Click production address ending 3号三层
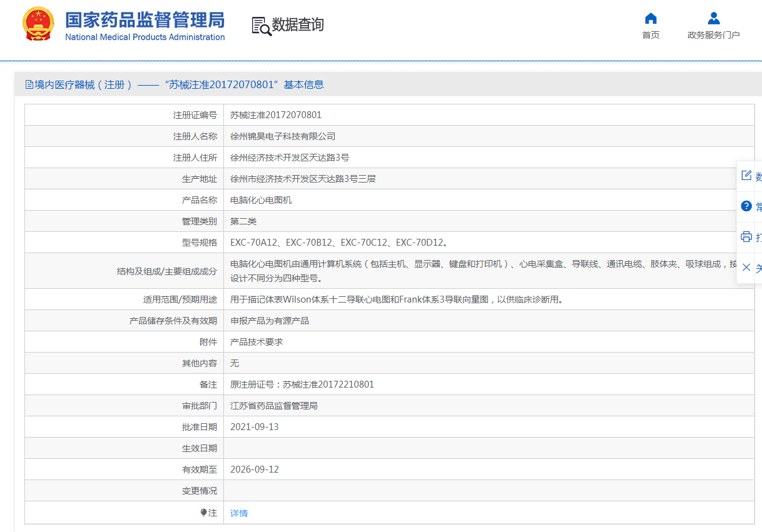The width and height of the screenshot is (762, 532). pyautogui.click(x=303, y=179)
